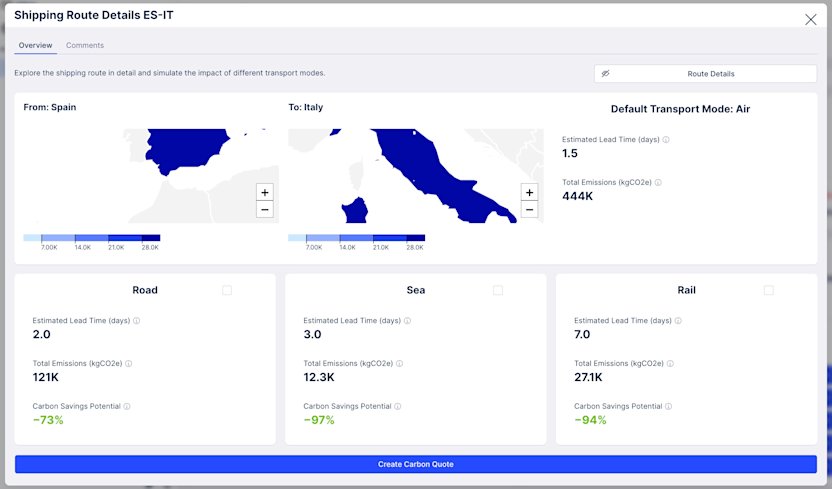The image size is (832, 489).
Task: Click darkest swatch on Spain map legend
Action: [151, 238]
